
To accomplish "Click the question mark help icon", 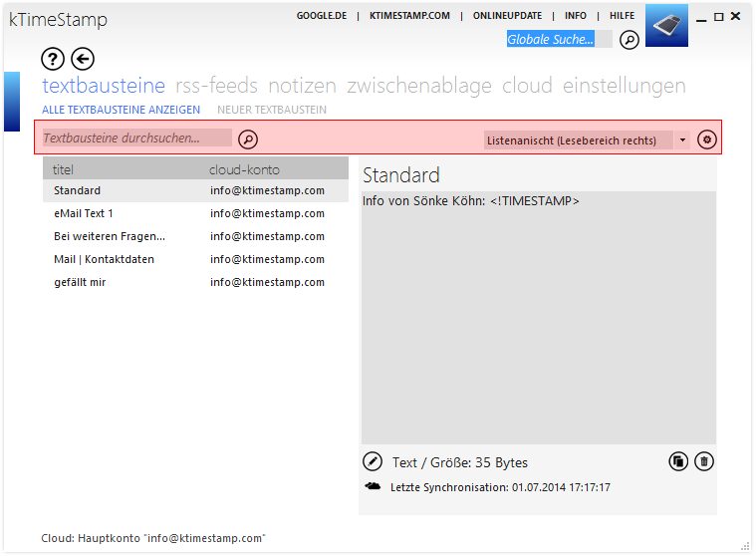I will 53,60.
